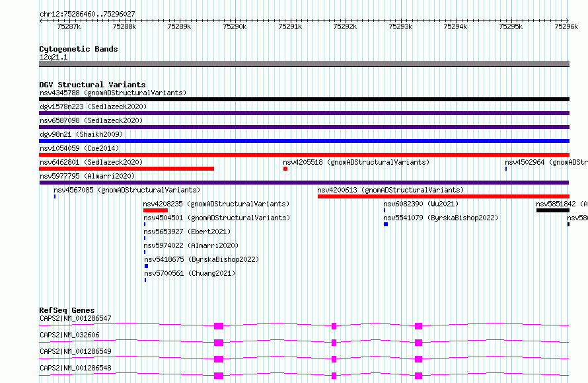Click the middle exon box of CAPS2|NM_001286549
Screen dimensions: 588x383
pyautogui.click(x=334, y=359)
